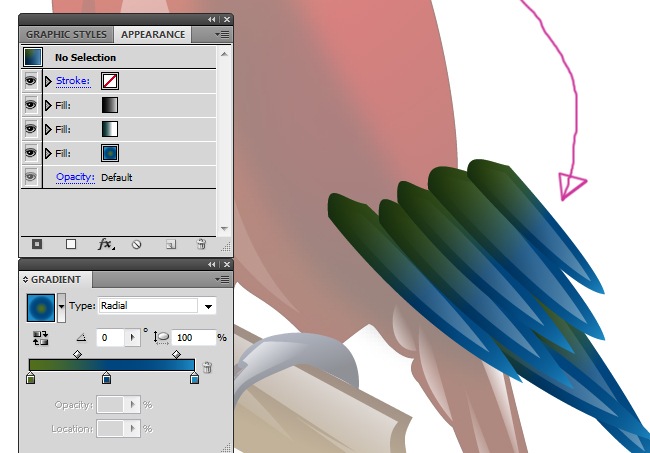Collapse the Appearance panel with double arrows
The width and height of the screenshot is (650, 453).
[212, 19]
